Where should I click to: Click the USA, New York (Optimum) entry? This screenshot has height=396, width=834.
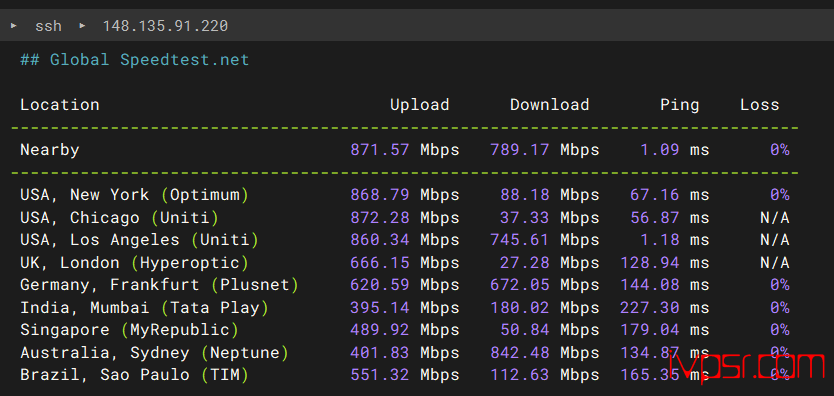click(x=135, y=195)
